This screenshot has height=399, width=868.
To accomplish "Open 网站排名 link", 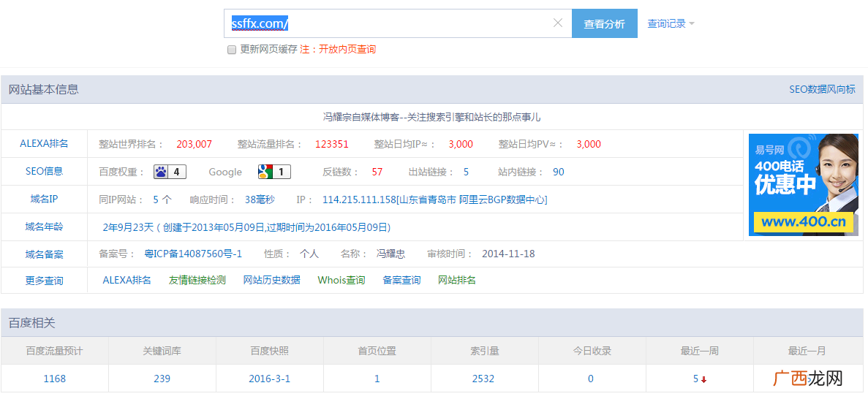I will [457, 280].
